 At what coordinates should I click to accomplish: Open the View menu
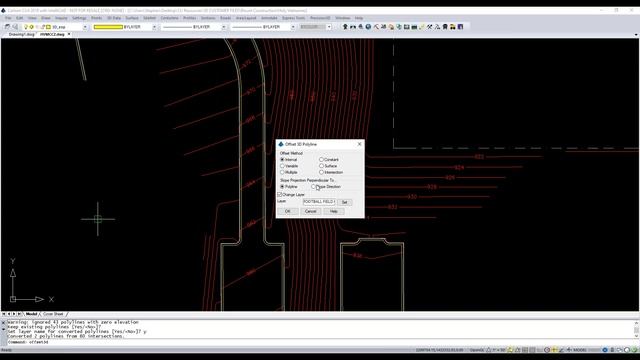tap(32, 18)
